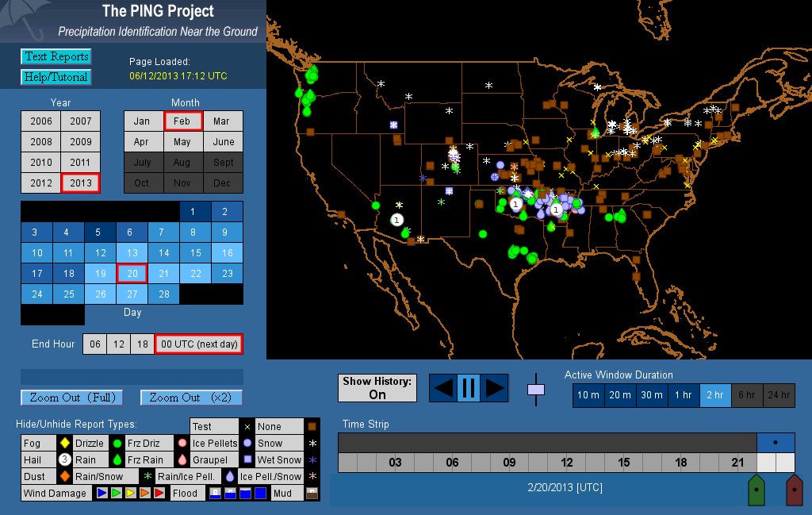Click the pause button in playback controls
The height and width of the screenshot is (515, 812).
tap(468, 388)
